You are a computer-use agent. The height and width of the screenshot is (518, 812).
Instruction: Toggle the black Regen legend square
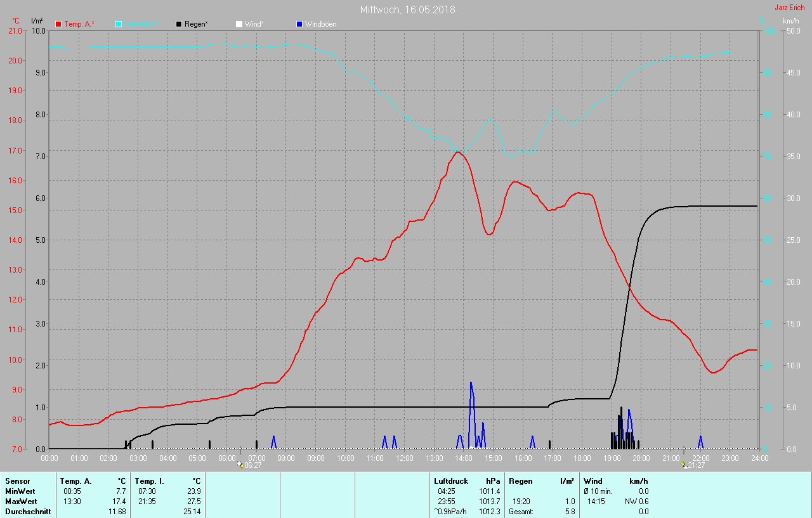(180, 24)
